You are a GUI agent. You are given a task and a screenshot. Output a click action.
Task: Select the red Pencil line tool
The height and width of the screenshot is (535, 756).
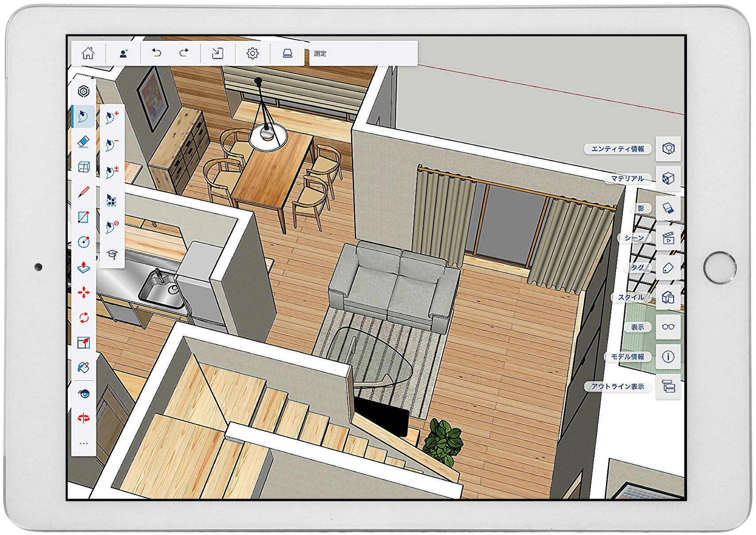83,192
